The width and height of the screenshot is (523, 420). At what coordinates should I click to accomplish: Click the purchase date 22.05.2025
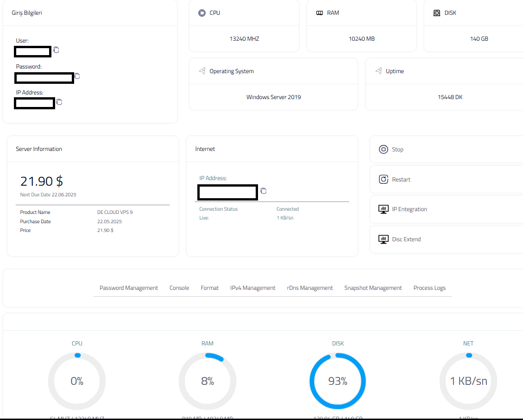pos(109,222)
